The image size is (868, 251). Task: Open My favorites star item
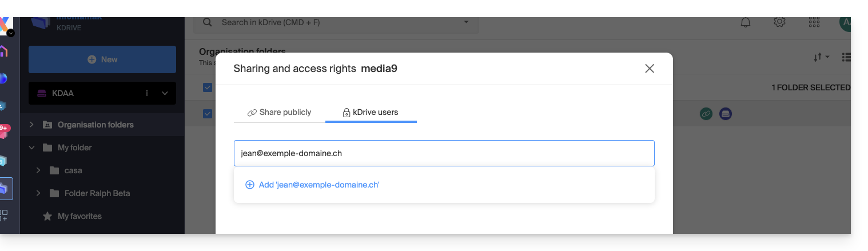click(79, 216)
